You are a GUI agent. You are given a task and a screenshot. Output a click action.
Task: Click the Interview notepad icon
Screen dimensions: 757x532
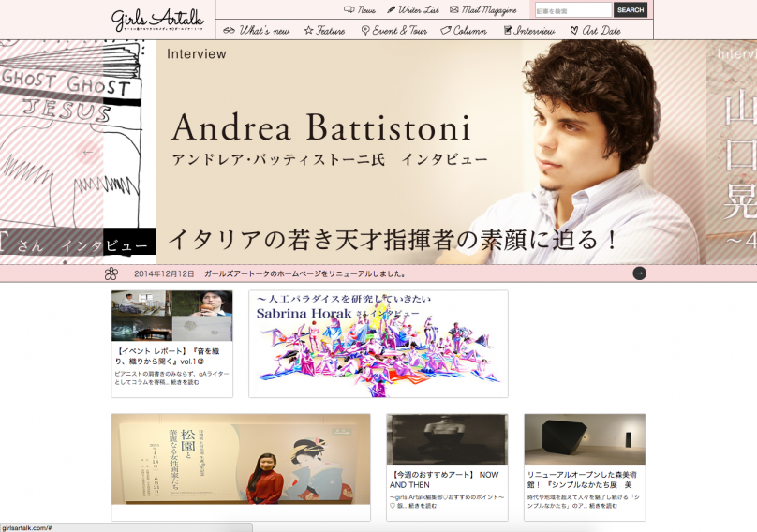coord(508,30)
